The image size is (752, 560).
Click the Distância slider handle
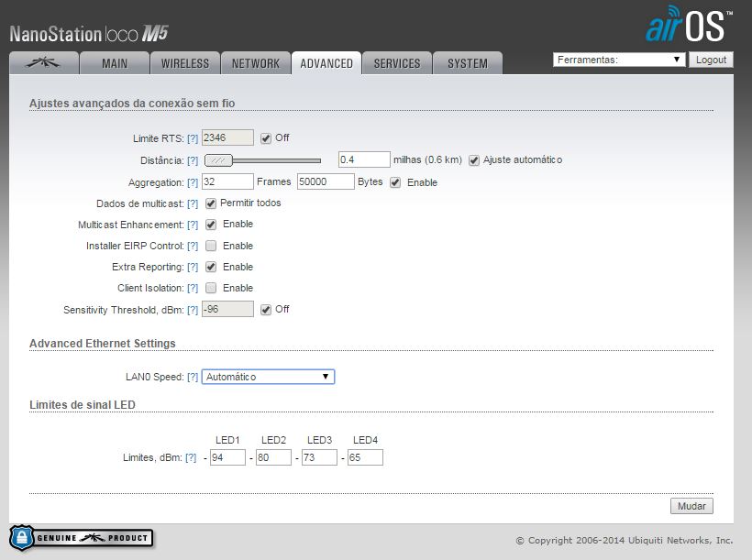click(218, 160)
